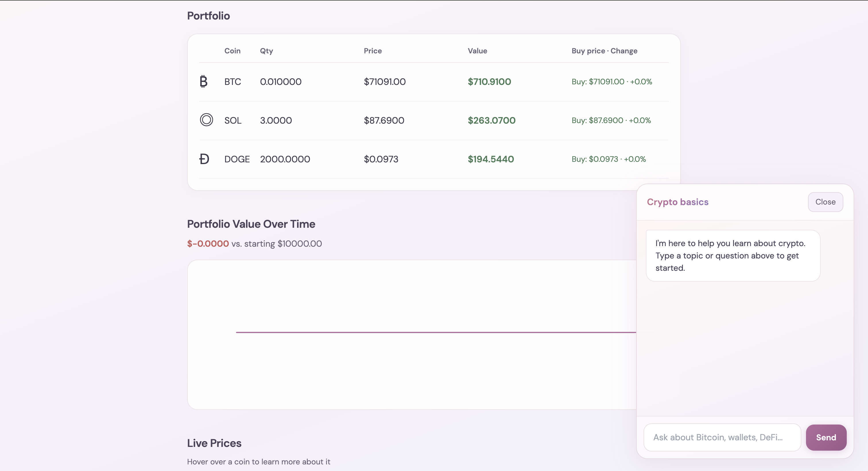Click the Bitcoin coin icon
868x471 pixels.
tap(204, 81)
